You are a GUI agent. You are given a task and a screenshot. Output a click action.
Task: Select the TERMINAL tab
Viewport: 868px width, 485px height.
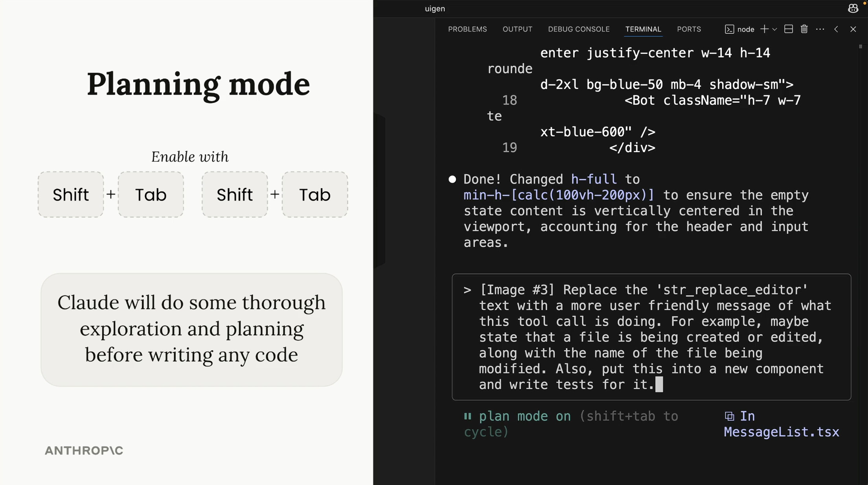(x=643, y=29)
